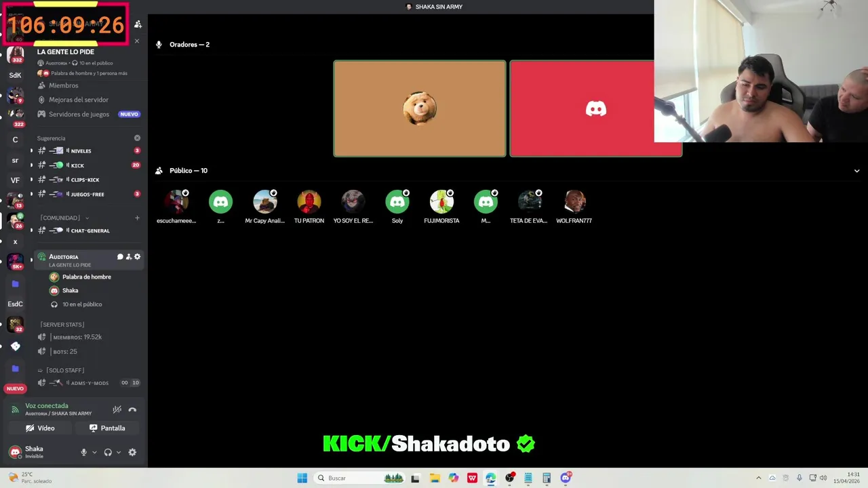This screenshot has width=868, height=488.
Task: Click audience member Soly avatar
Action: pyautogui.click(x=397, y=202)
